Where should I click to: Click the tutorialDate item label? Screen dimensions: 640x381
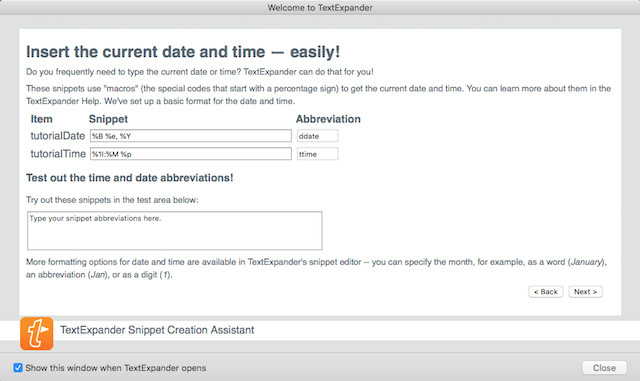pyautogui.click(x=58, y=136)
